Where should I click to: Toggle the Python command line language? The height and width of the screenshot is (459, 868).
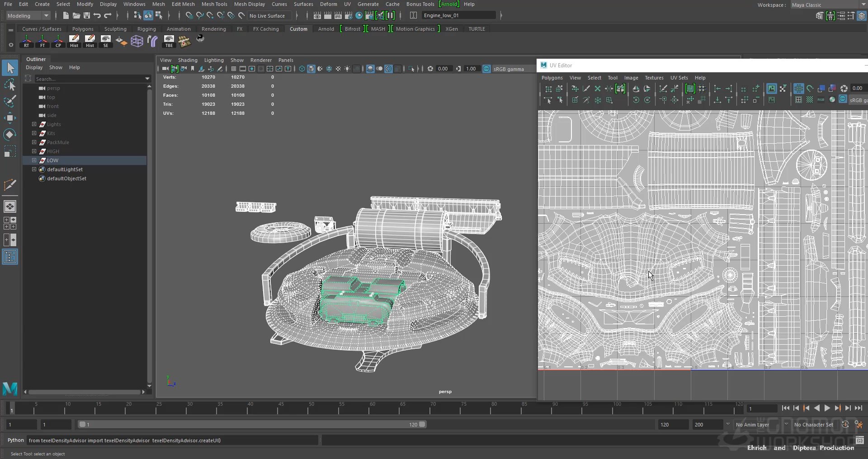(15, 440)
